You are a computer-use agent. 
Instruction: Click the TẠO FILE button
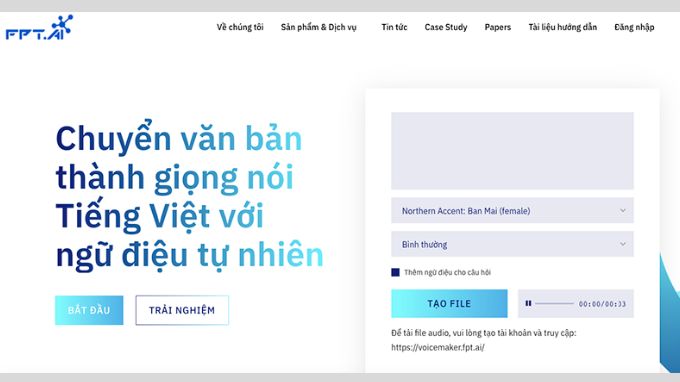[x=449, y=304]
